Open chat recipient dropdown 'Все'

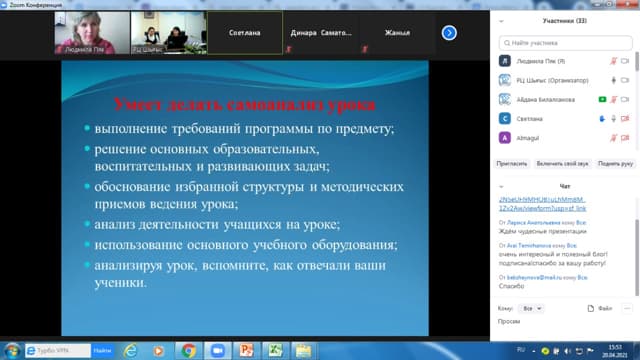click(532, 309)
